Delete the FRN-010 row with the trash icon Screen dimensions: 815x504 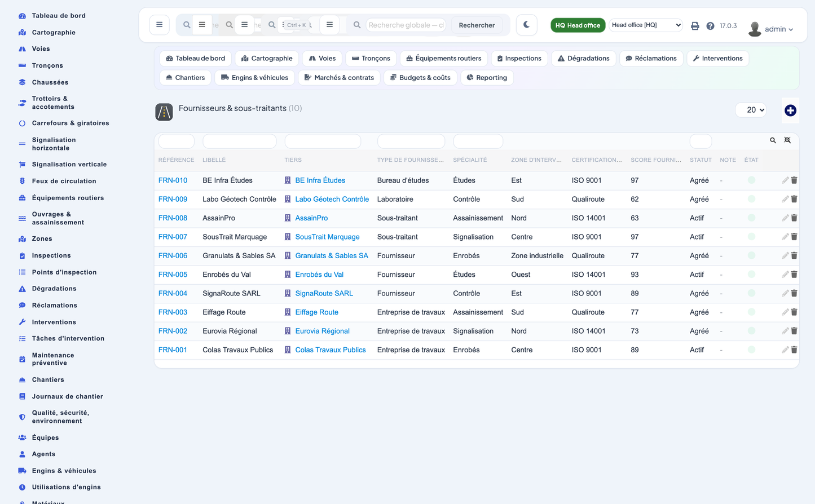click(x=794, y=180)
